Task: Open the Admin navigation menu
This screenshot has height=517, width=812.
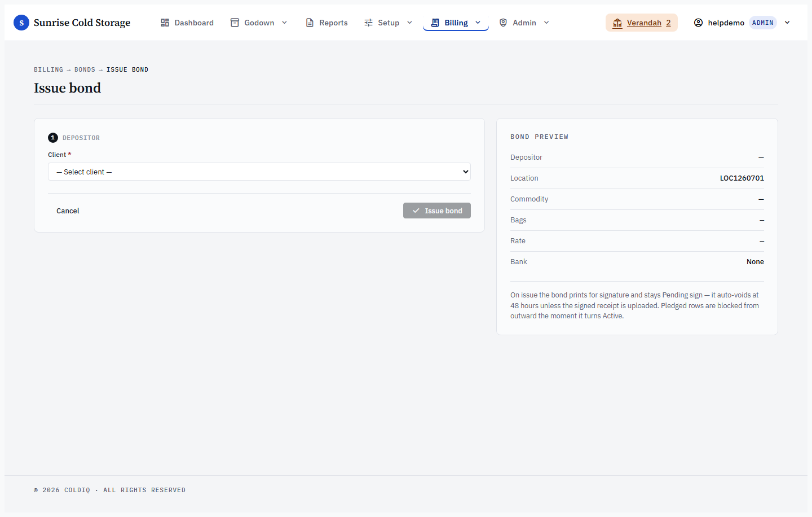Action: point(524,23)
